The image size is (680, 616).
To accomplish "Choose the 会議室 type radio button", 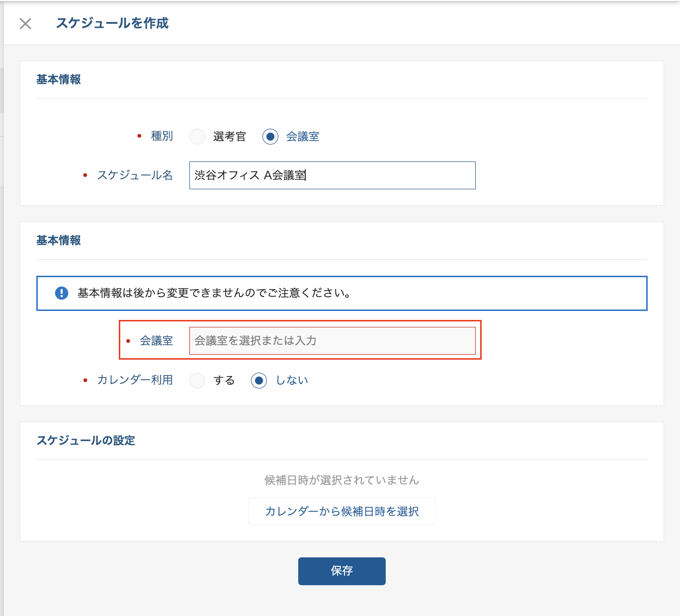I will [x=270, y=137].
